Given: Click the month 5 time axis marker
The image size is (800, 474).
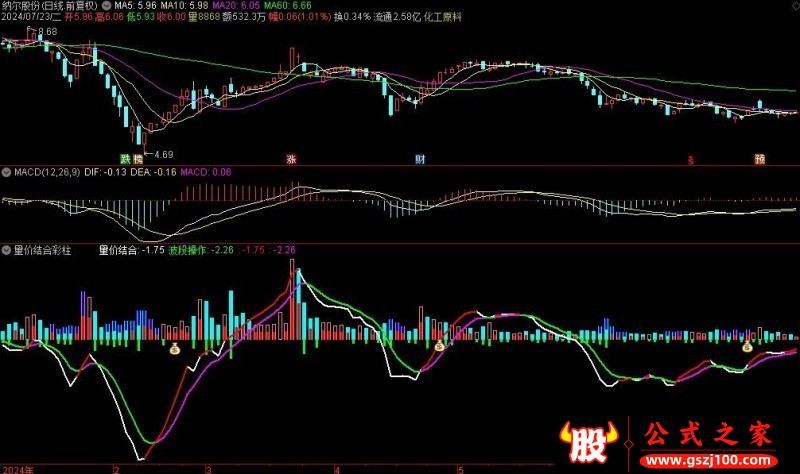Looking at the screenshot, I should tap(461, 469).
